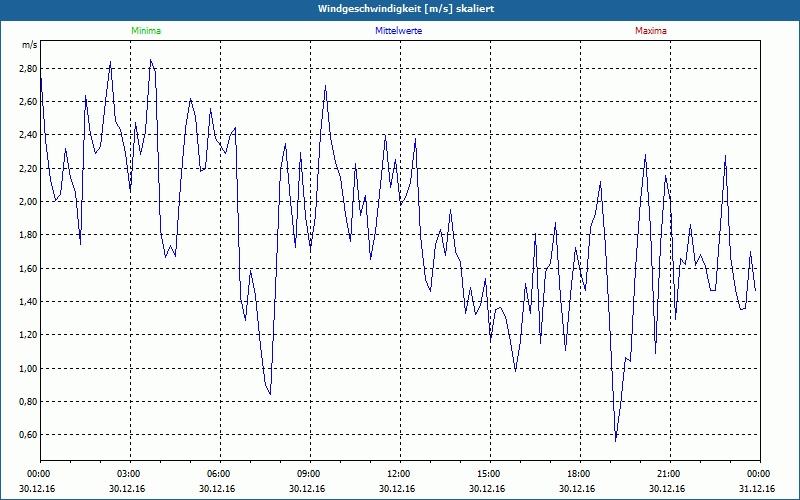Click the curve's low point before 09:00

click(x=270, y=394)
